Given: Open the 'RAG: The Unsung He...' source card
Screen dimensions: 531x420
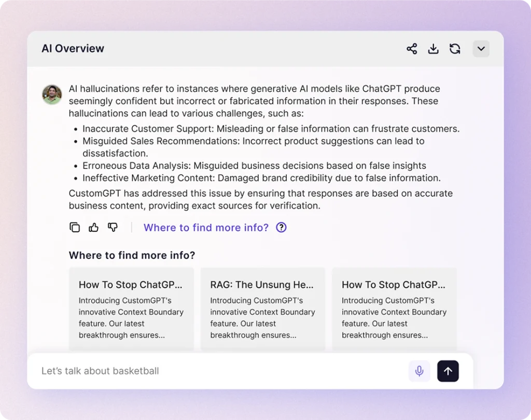Looking at the screenshot, I should pyautogui.click(x=263, y=309).
